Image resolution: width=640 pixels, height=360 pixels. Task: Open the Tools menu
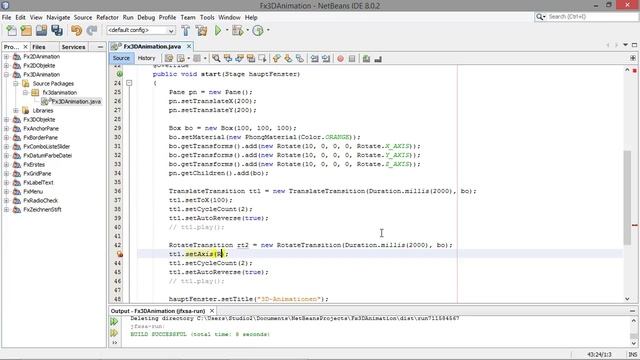point(207,18)
